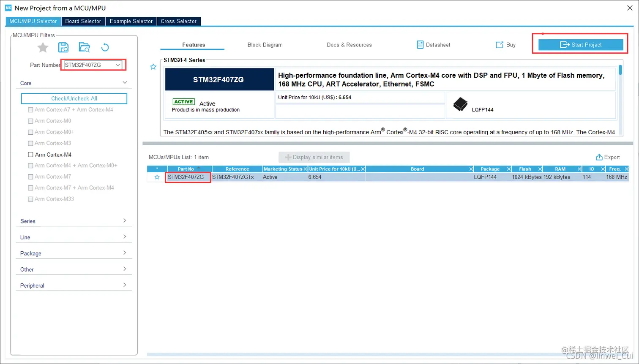Close the New Project window

tap(629, 8)
